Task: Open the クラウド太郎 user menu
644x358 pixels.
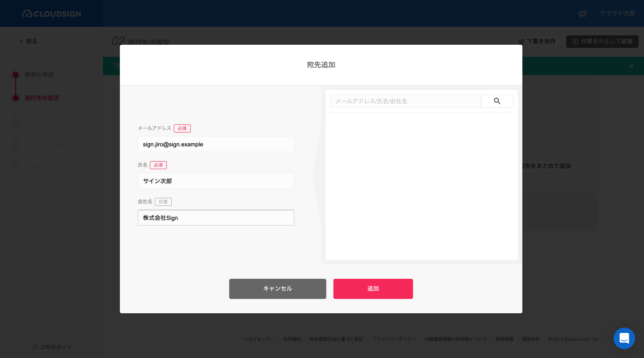Action: coord(617,13)
